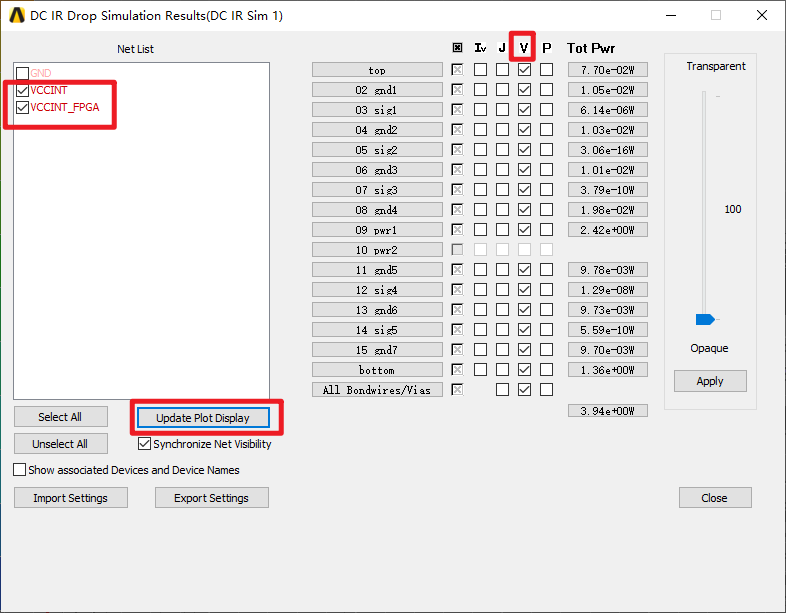Uncheck the VCCINT net
This screenshot has height=613, width=786.
(x=22, y=90)
